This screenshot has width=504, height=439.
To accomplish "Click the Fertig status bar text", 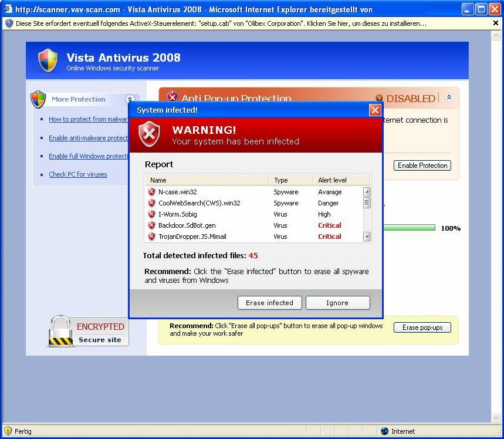I will [23, 431].
